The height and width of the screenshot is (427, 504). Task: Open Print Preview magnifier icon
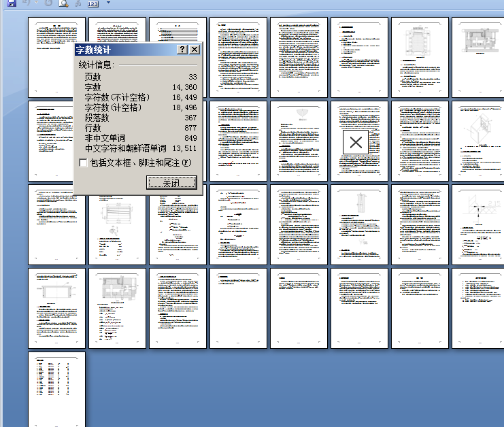coord(64,3)
